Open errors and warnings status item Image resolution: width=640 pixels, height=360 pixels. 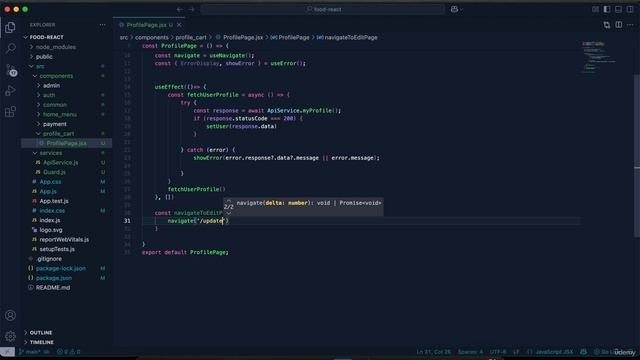pyautogui.click(x=69, y=352)
